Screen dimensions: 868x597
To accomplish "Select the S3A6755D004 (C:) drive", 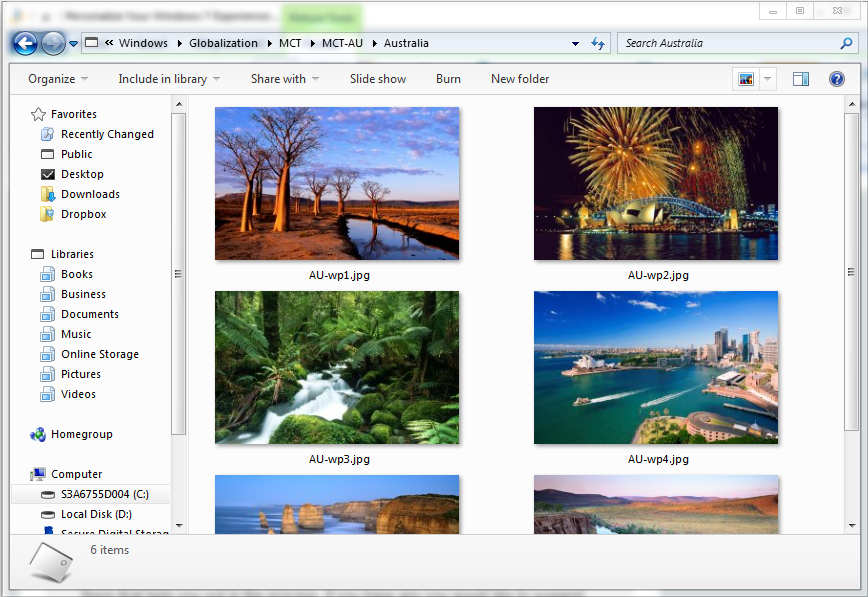I will point(104,494).
